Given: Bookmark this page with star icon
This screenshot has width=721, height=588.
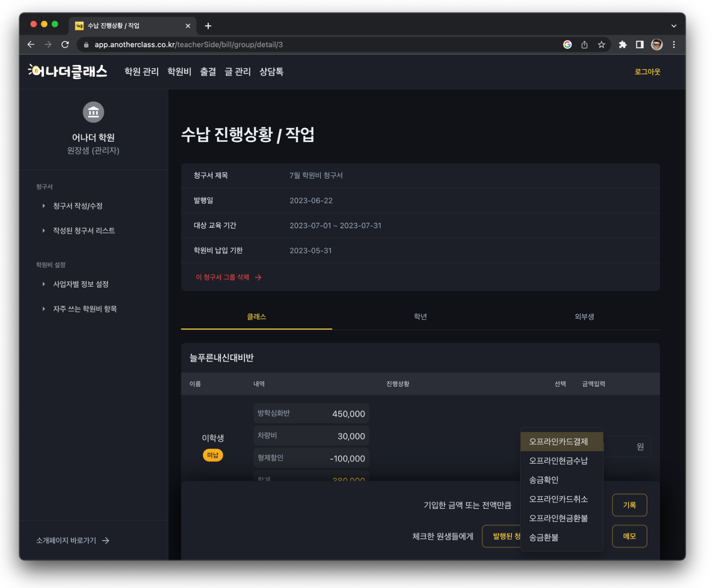Looking at the screenshot, I should (x=602, y=44).
